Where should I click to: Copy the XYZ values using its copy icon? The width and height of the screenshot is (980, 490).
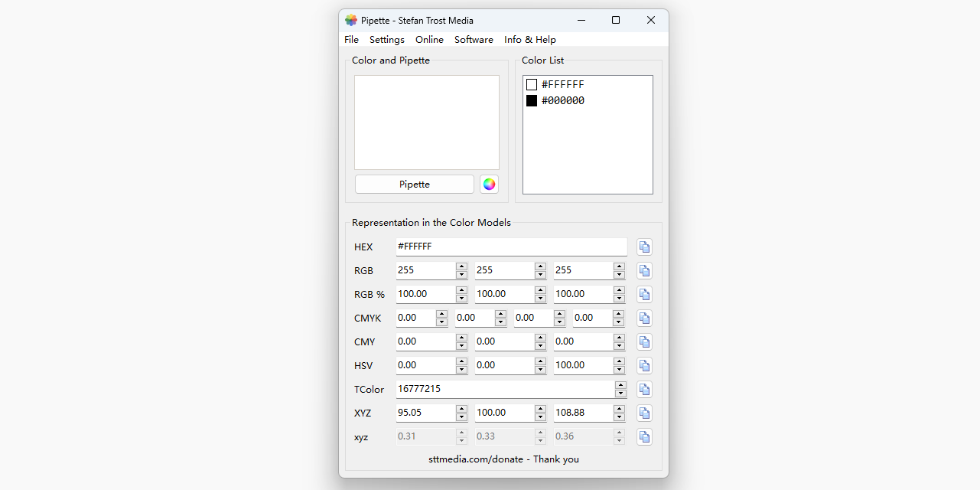point(644,413)
